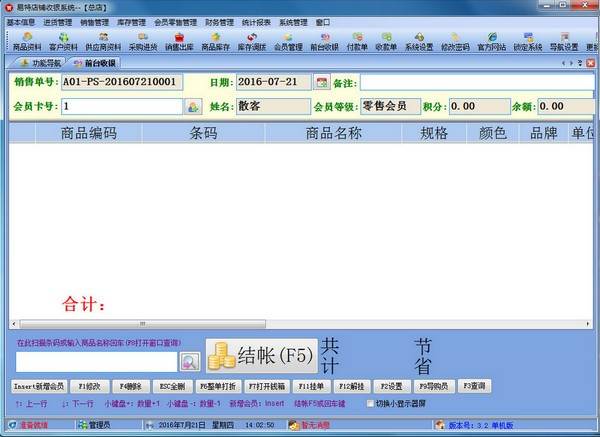Click the product search magnifier icon

tap(190, 360)
